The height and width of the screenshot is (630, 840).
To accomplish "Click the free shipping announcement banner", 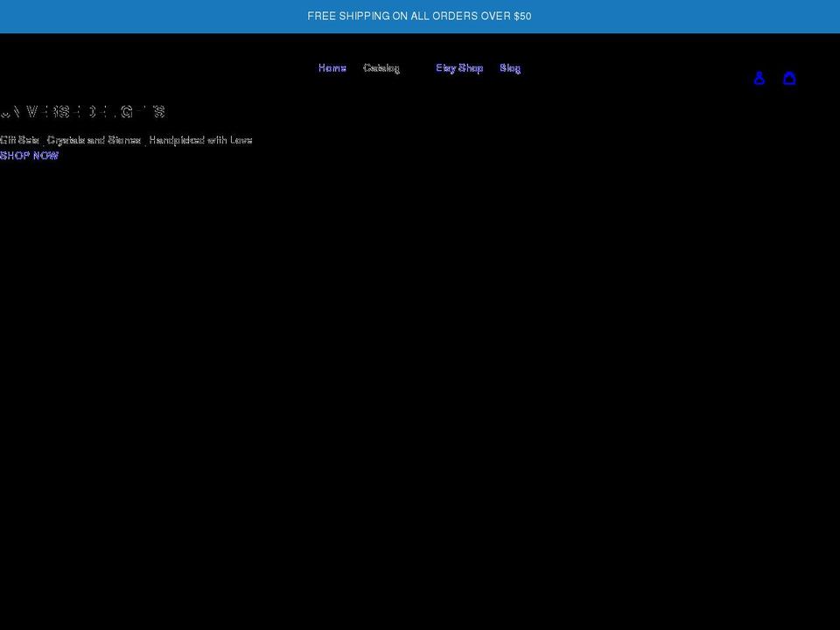I will point(419,16).
